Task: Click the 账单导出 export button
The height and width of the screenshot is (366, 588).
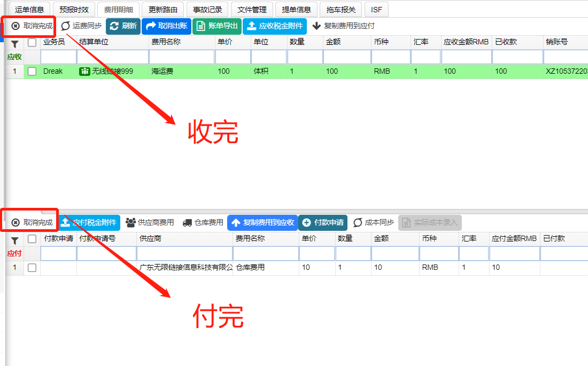Action: (x=216, y=26)
